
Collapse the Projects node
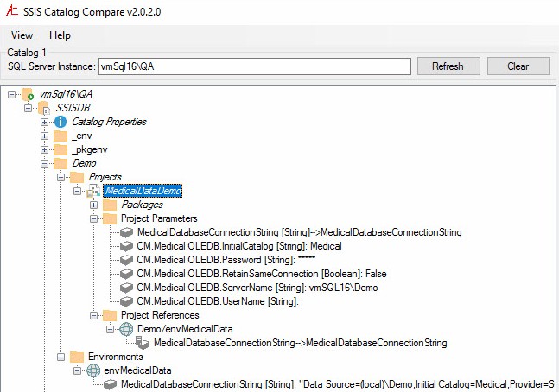pos(61,177)
